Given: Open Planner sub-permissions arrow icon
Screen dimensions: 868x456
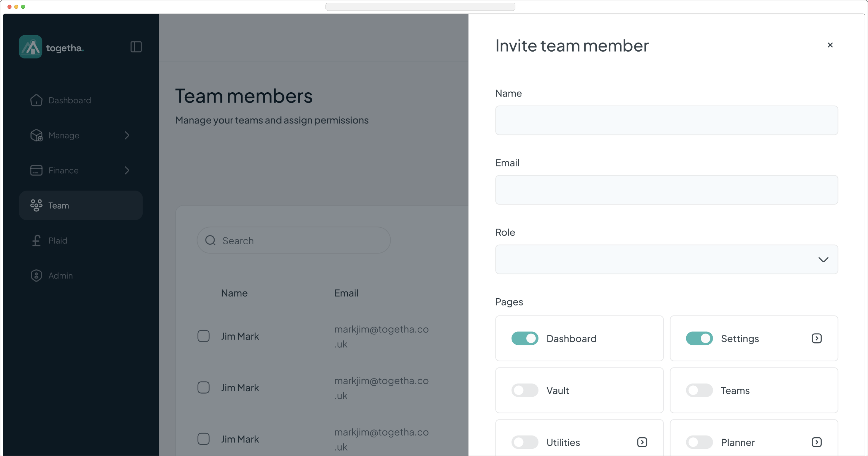Looking at the screenshot, I should point(816,442).
